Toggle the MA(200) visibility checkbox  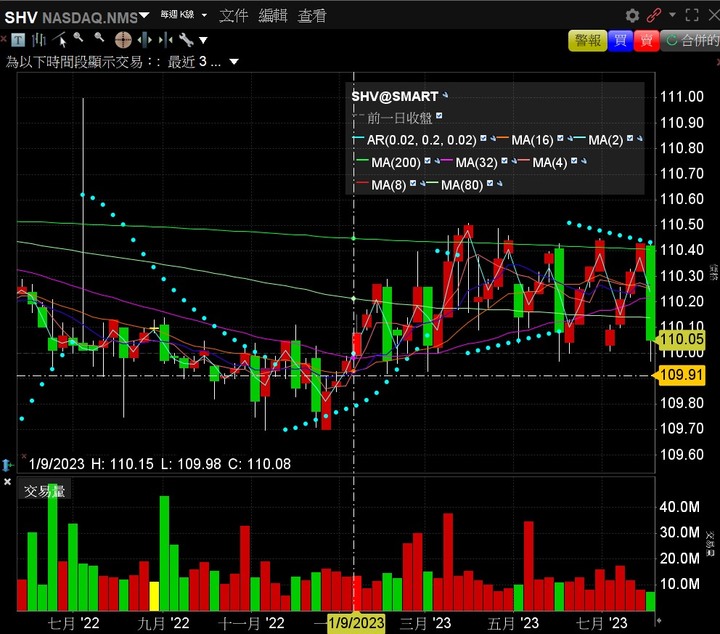[428, 160]
